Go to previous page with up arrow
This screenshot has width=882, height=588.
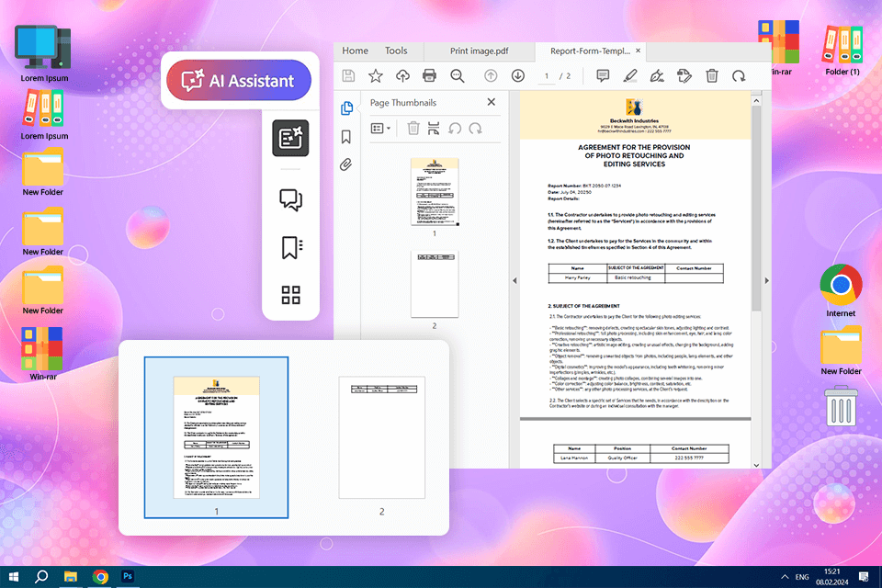pyautogui.click(x=491, y=76)
